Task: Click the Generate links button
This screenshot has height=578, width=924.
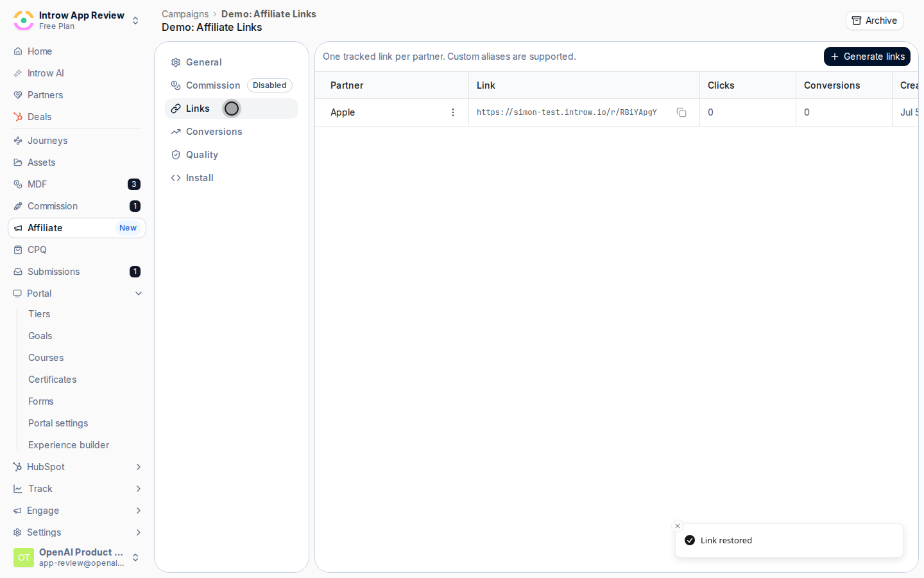Action: 867,57
